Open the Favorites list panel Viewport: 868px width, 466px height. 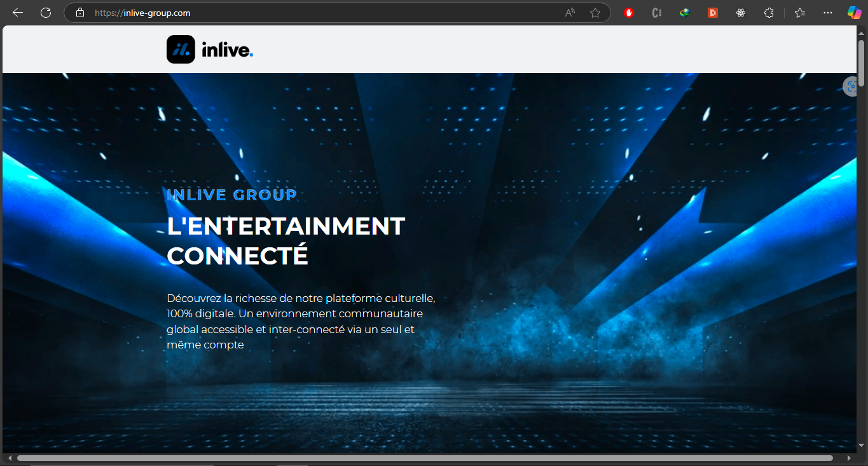click(800, 13)
